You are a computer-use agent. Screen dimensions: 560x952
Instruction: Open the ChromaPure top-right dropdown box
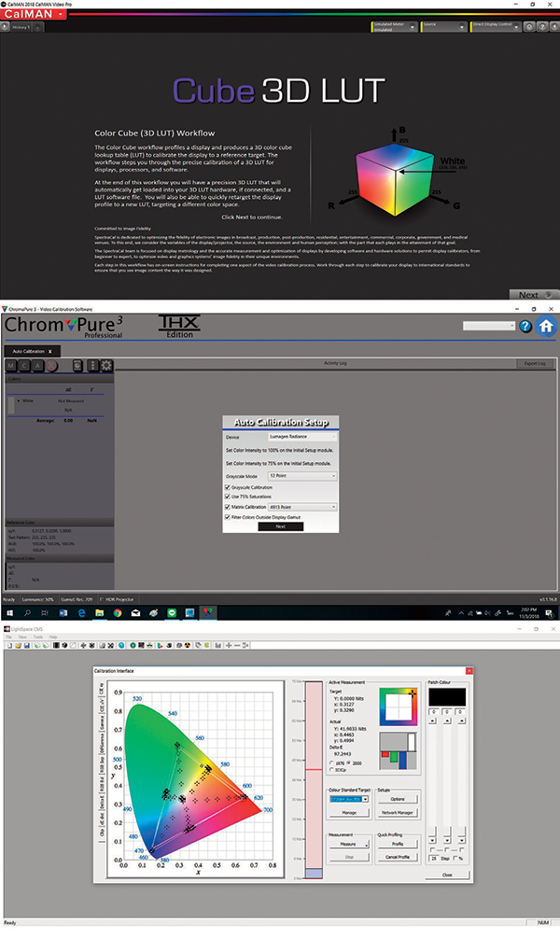pos(489,326)
